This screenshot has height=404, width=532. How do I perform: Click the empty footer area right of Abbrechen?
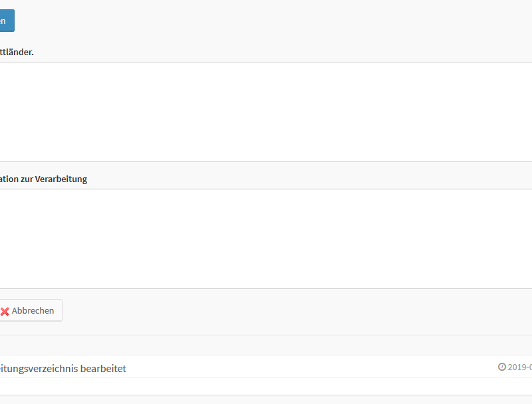coord(299,311)
